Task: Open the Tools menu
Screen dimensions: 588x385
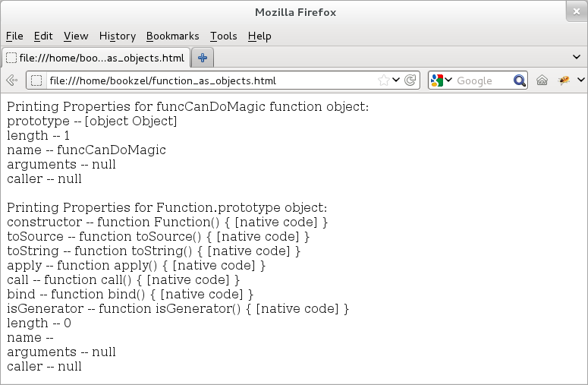Action: coord(223,36)
